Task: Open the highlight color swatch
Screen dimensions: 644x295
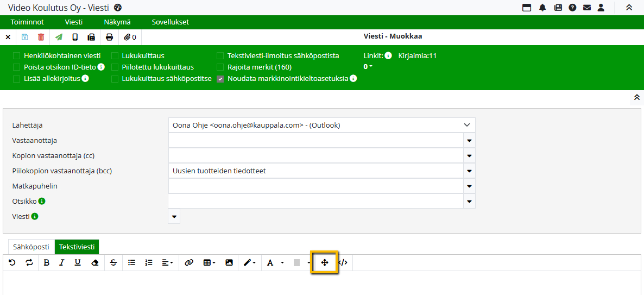Action: pyautogui.click(x=296, y=262)
